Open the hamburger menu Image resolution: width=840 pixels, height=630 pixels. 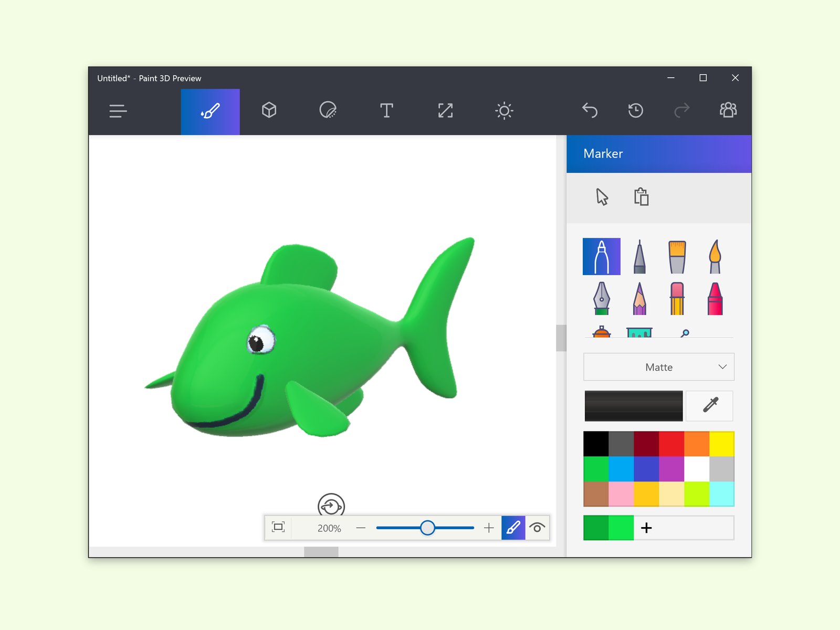tap(118, 111)
